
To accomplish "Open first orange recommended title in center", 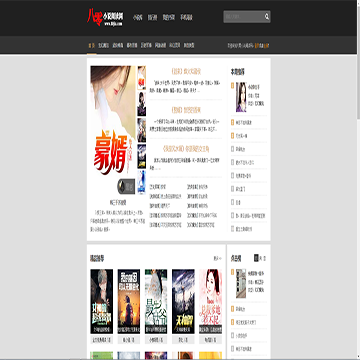I will [x=186, y=71].
